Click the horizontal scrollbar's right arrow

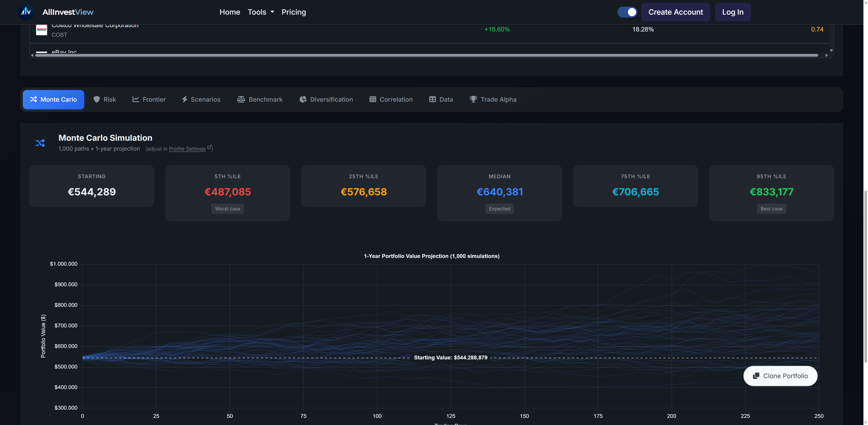pos(827,55)
